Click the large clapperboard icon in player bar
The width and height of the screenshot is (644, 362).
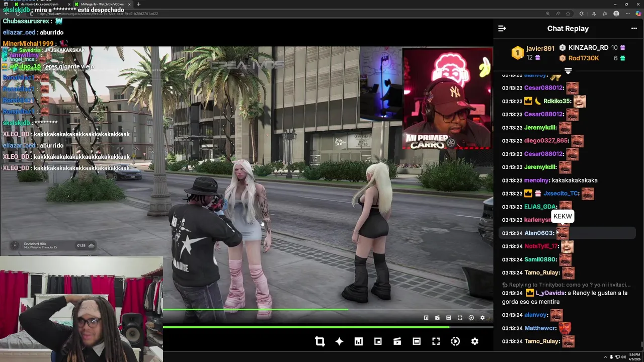coord(397,341)
